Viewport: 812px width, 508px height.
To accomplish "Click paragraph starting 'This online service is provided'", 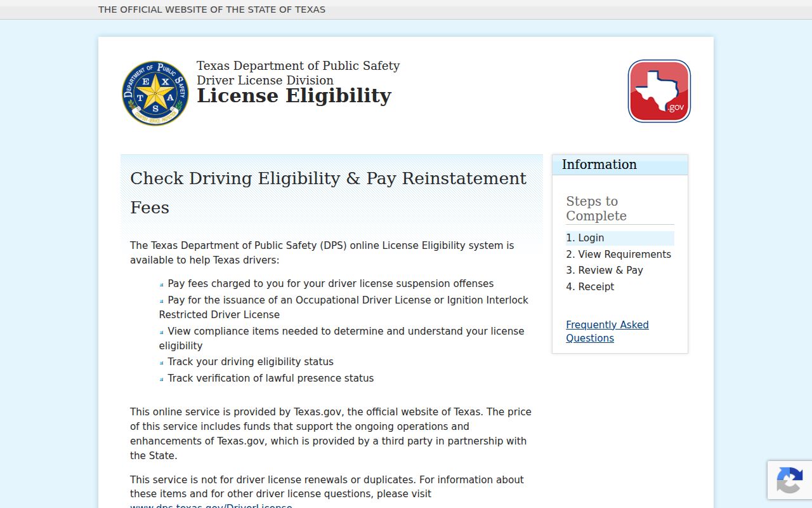I will (x=331, y=434).
